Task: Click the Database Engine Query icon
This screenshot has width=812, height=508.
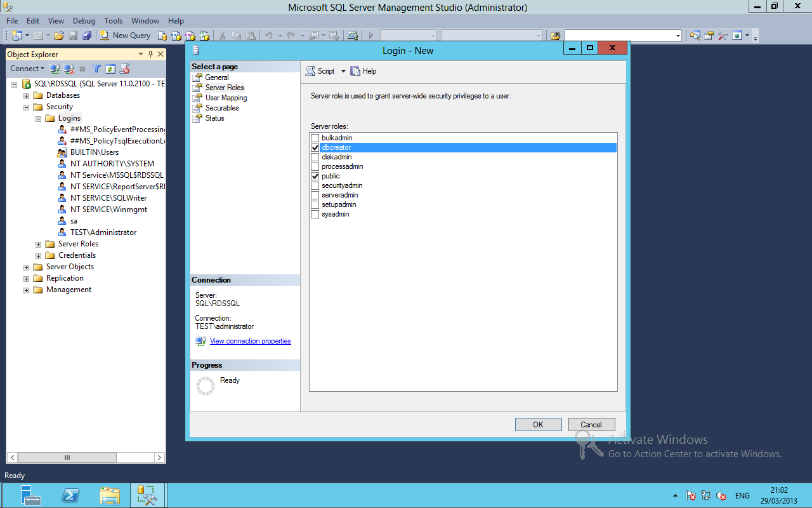Action: click(x=162, y=36)
